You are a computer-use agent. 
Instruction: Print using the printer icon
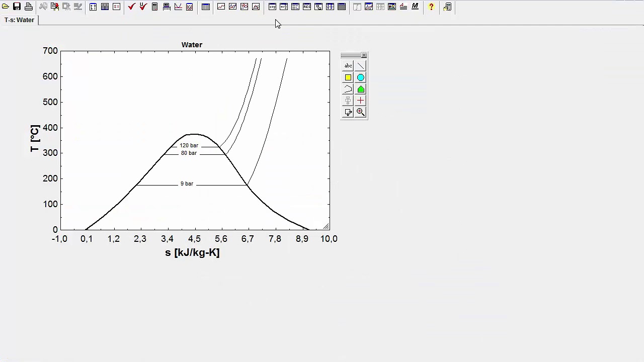[x=29, y=7]
